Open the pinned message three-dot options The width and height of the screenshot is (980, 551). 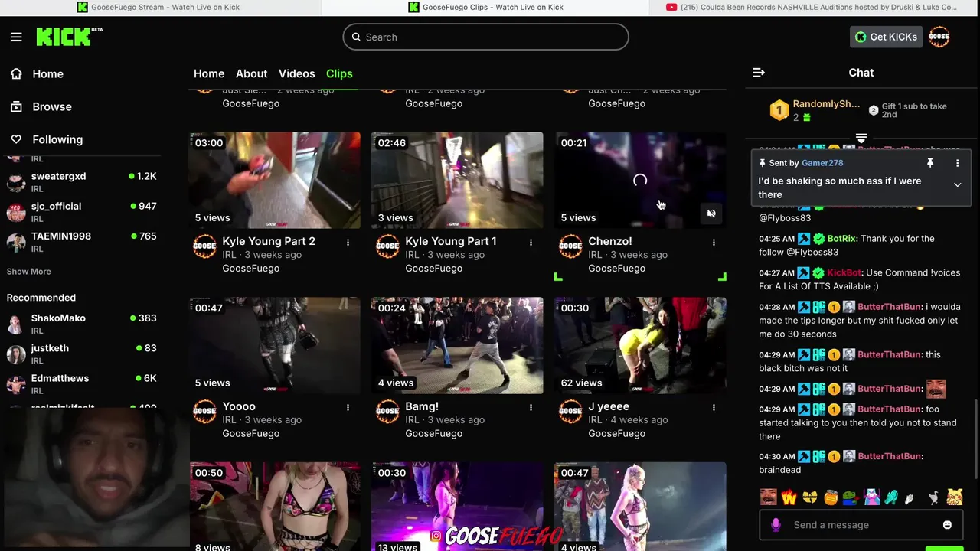click(957, 163)
